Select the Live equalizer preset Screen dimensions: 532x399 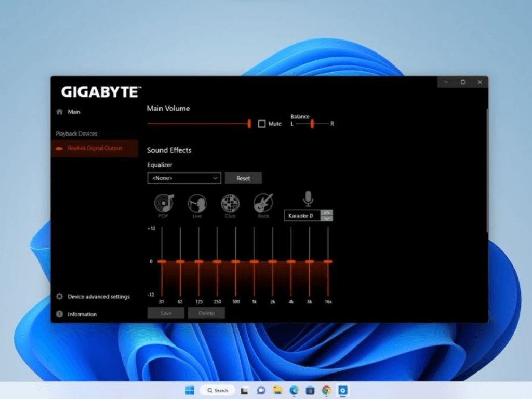pos(197,204)
